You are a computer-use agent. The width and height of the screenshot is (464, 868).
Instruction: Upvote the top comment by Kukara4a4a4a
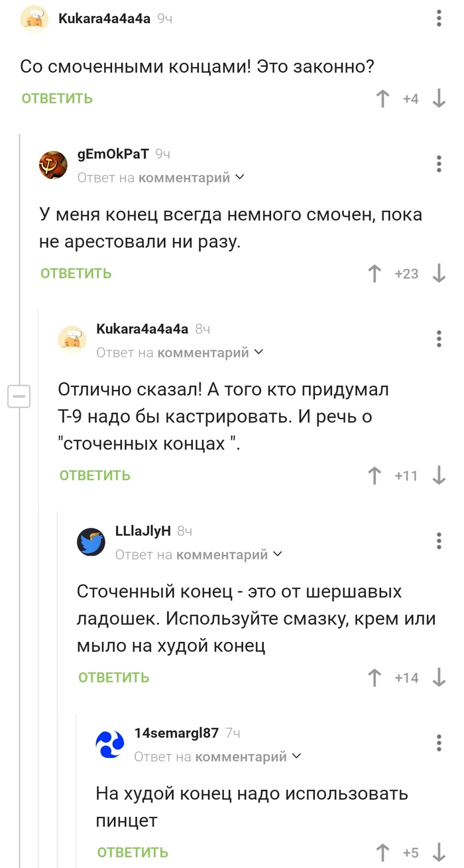pos(382,98)
